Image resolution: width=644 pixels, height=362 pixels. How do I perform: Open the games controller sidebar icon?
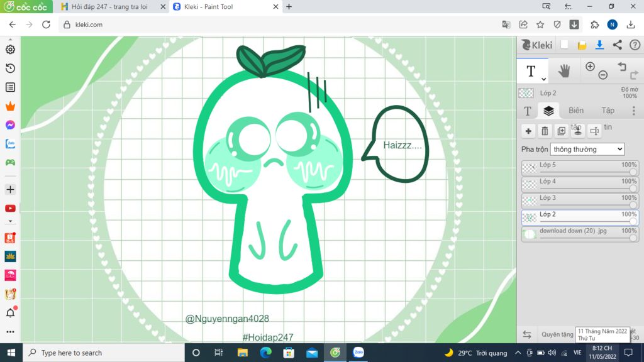10,163
